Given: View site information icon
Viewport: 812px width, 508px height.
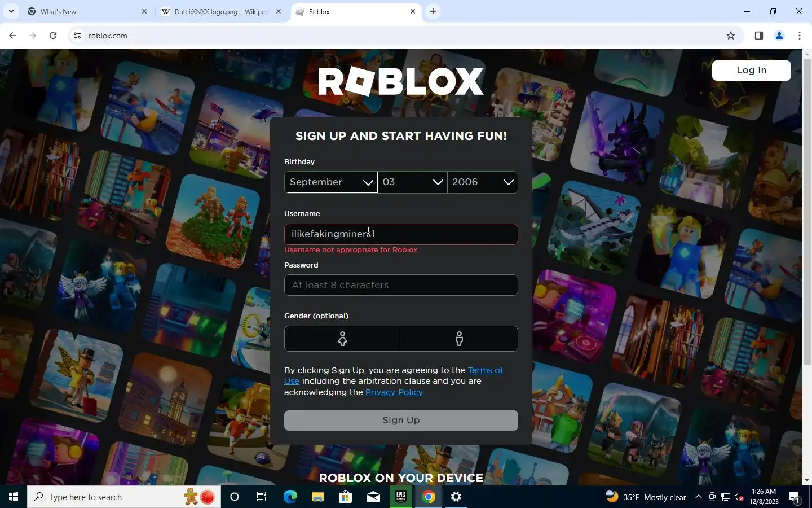Looking at the screenshot, I should [x=77, y=36].
